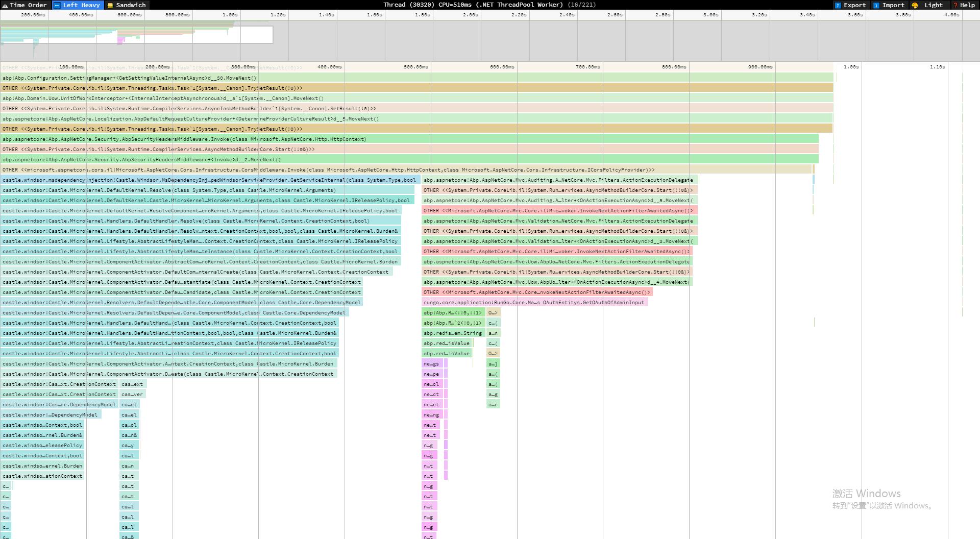980x539 pixels.
Task: Click the minimap area under the 3.00s mark
Action: (711, 41)
